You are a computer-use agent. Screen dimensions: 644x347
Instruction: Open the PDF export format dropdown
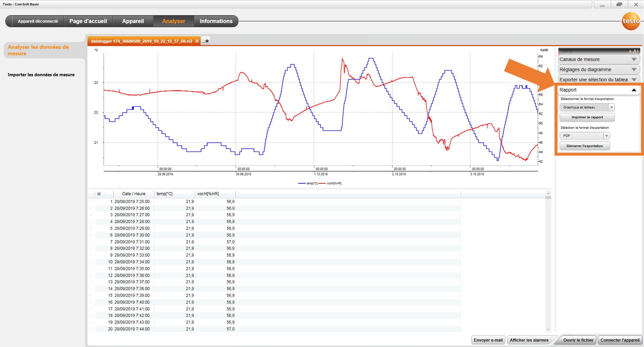(x=607, y=135)
